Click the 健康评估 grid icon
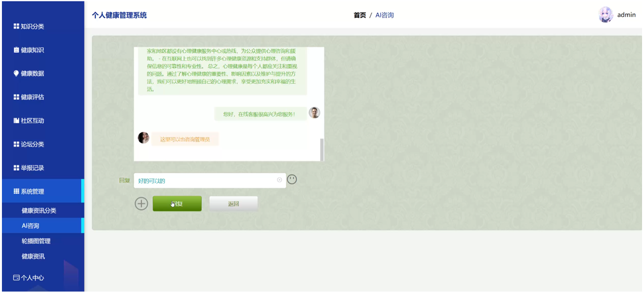Image resolution: width=644 pixels, height=292 pixels. click(x=16, y=97)
